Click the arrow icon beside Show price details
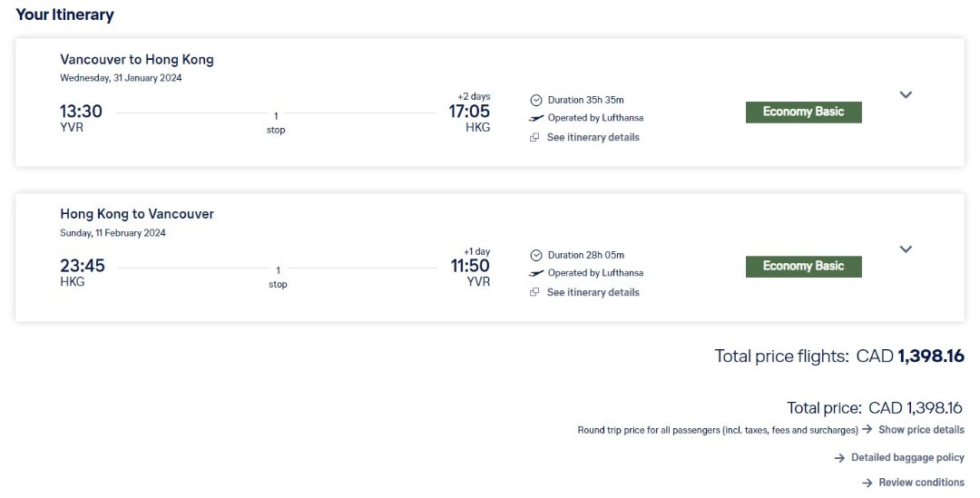Screen dimensions: 980x498 [867, 429]
